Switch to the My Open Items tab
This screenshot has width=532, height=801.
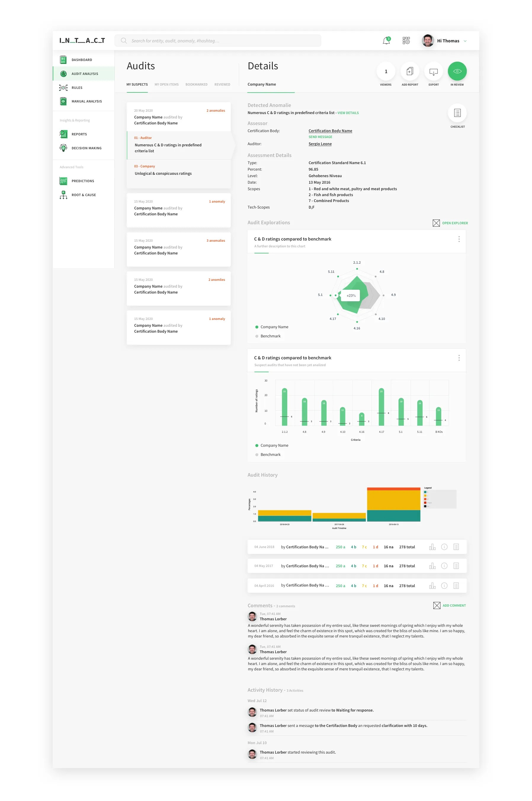(x=166, y=84)
